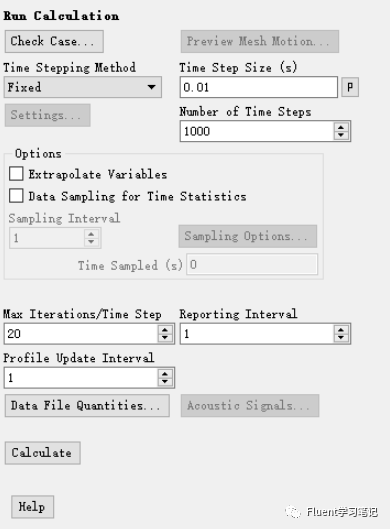Click the P parameter button beside Time Step Size
The image size is (390, 529).
point(350,87)
